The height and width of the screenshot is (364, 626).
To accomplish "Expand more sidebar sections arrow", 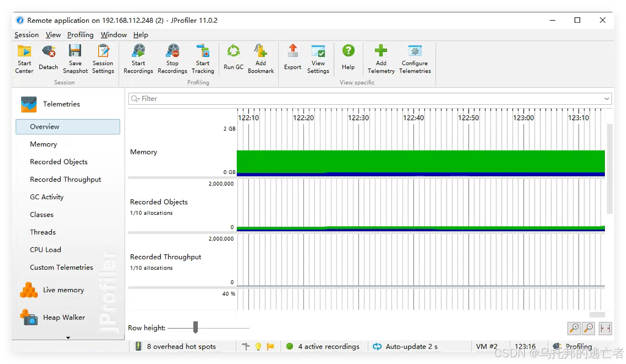I will (68, 338).
